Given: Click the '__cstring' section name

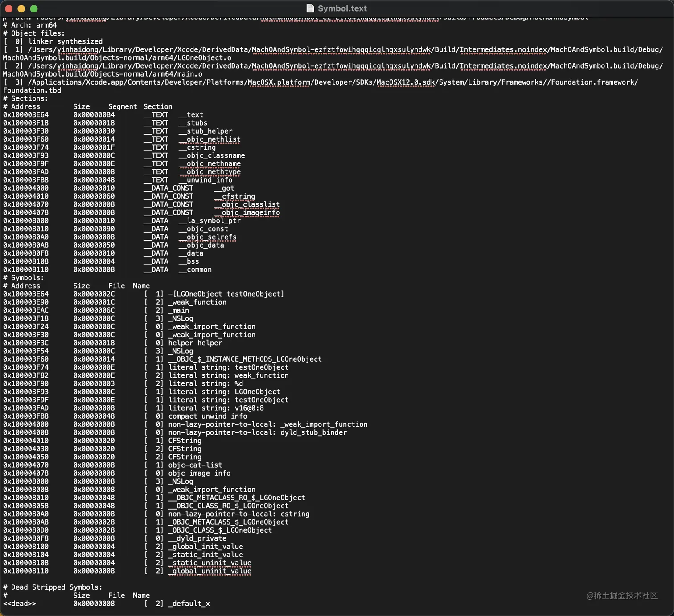Looking at the screenshot, I should [197, 147].
